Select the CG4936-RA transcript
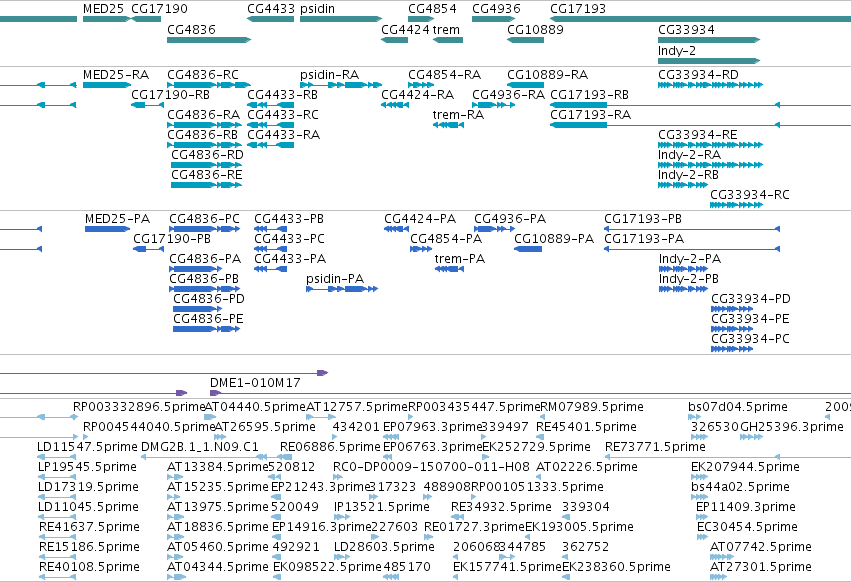The width and height of the screenshot is (851, 582). pyautogui.click(x=509, y=94)
